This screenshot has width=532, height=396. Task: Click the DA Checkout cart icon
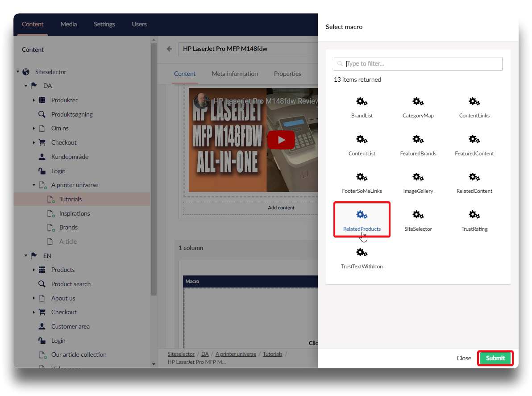coord(42,142)
